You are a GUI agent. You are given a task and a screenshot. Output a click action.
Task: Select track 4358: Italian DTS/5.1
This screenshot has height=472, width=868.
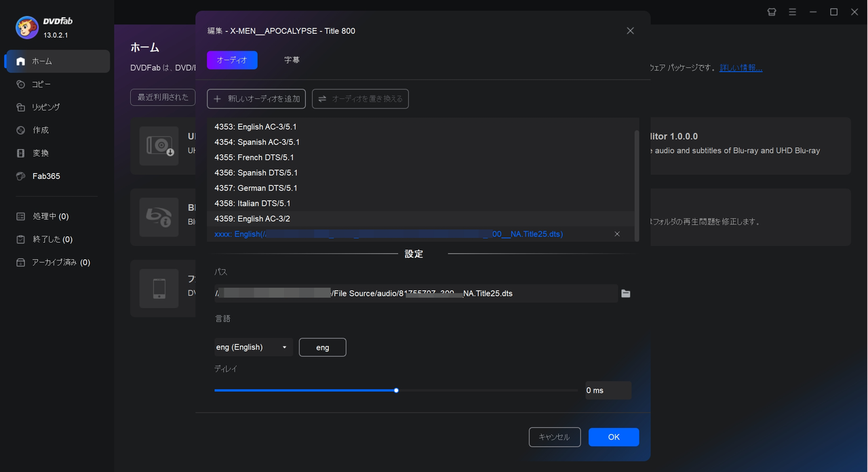[x=420, y=203]
